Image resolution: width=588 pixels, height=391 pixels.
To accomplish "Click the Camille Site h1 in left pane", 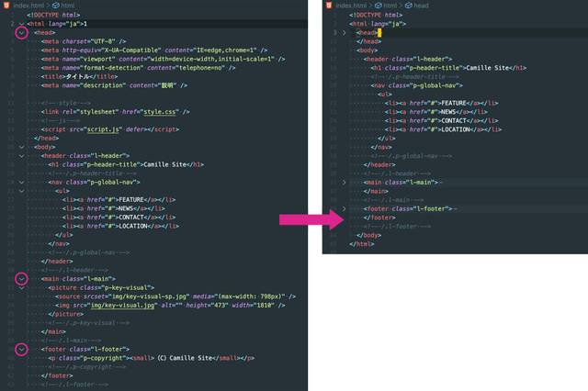I will coord(126,165).
